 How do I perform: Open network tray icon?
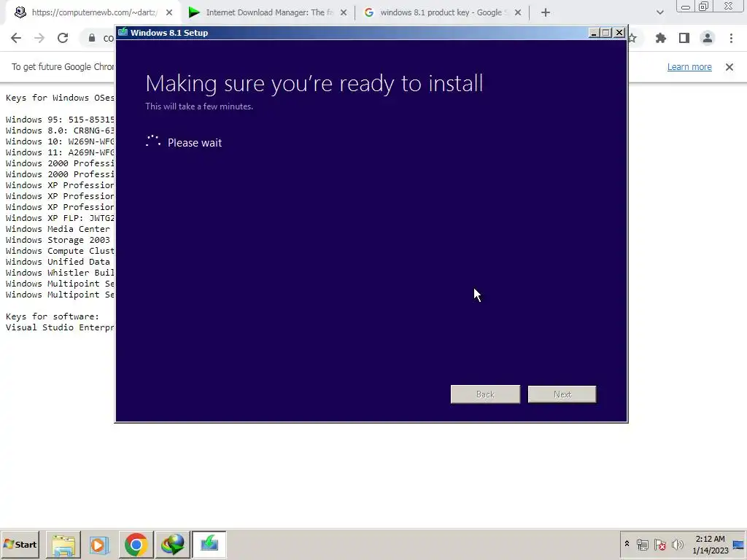[643, 544]
